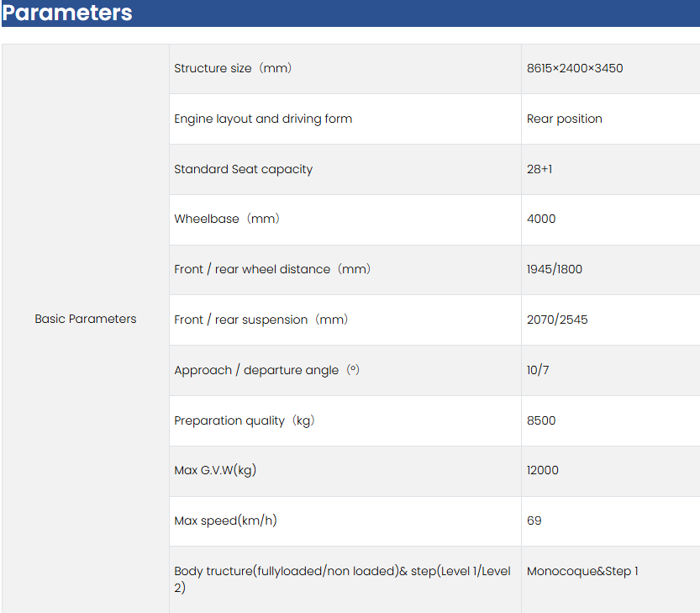Click the Structure size (mm) label
The image size is (700, 613).
tap(233, 68)
